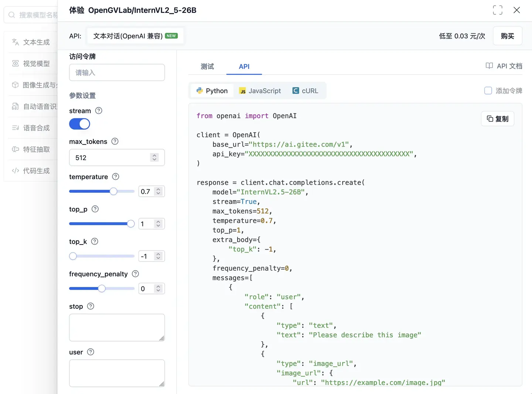
Task: Select the 语音合成 sidebar icon
Action: 15,128
